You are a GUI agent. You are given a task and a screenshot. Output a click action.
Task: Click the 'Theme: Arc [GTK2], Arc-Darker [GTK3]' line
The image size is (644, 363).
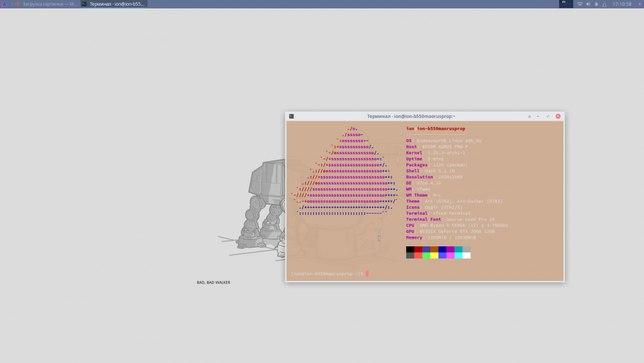point(454,201)
